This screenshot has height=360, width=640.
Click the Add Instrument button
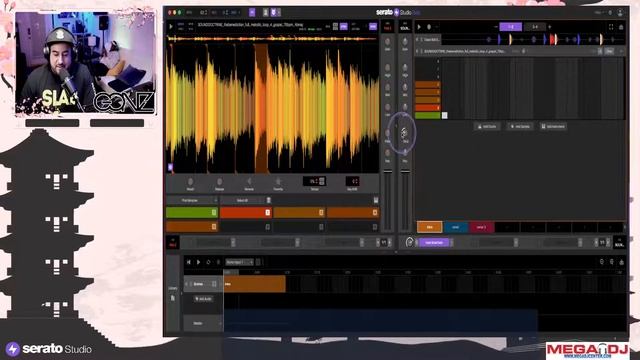553,127
